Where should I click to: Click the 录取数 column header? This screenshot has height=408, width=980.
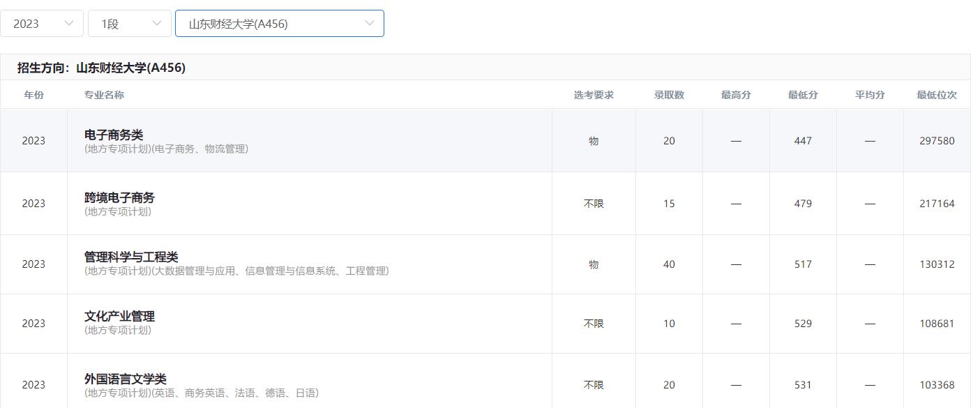[669, 95]
